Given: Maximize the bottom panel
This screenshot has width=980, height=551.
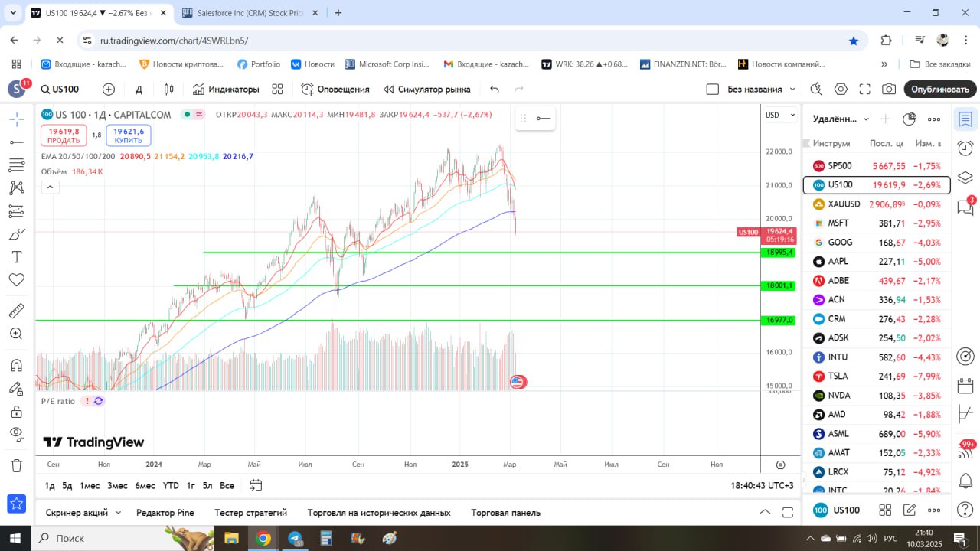Looking at the screenshot, I should click(786, 512).
